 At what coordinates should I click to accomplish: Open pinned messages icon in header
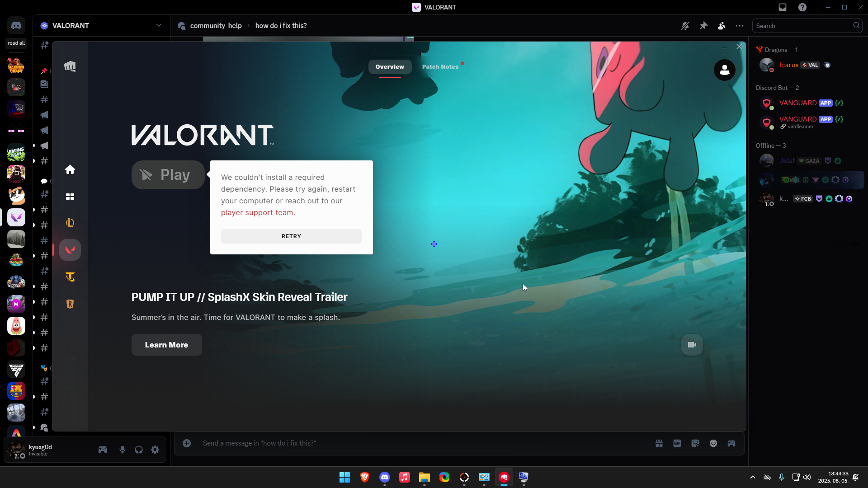click(x=703, y=26)
